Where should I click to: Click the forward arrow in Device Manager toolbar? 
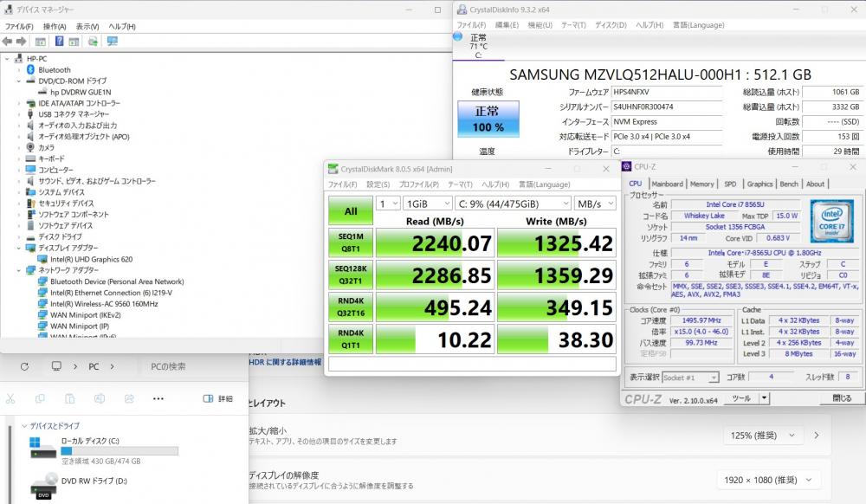[21, 42]
